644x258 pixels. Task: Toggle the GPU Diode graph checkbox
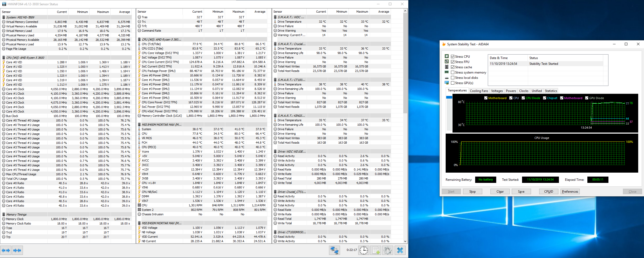(x=587, y=98)
